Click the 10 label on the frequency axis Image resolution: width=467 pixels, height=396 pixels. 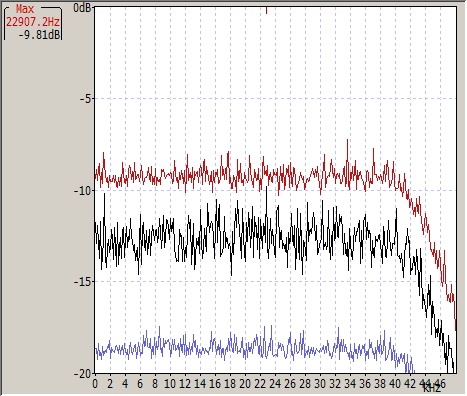coord(170,384)
